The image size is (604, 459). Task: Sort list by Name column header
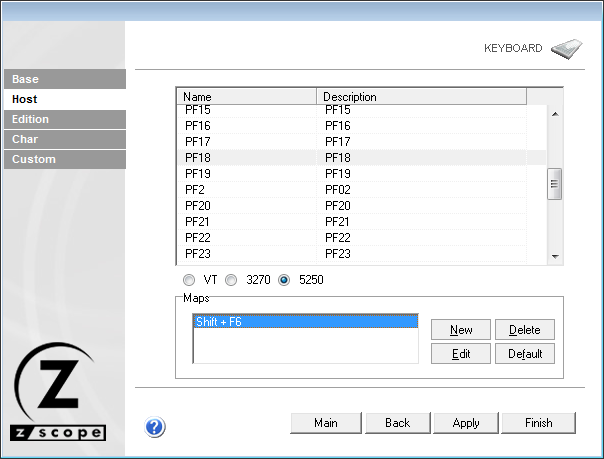pyautogui.click(x=247, y=97)
